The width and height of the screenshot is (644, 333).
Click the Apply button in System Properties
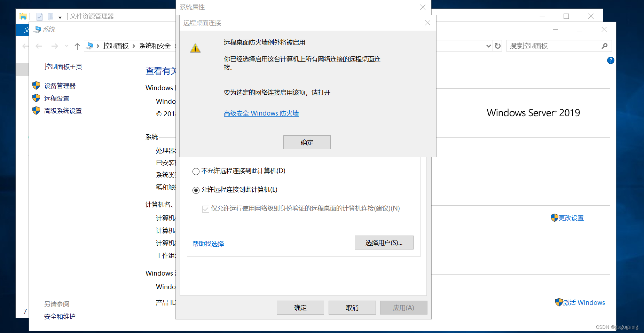coord(403,308)
